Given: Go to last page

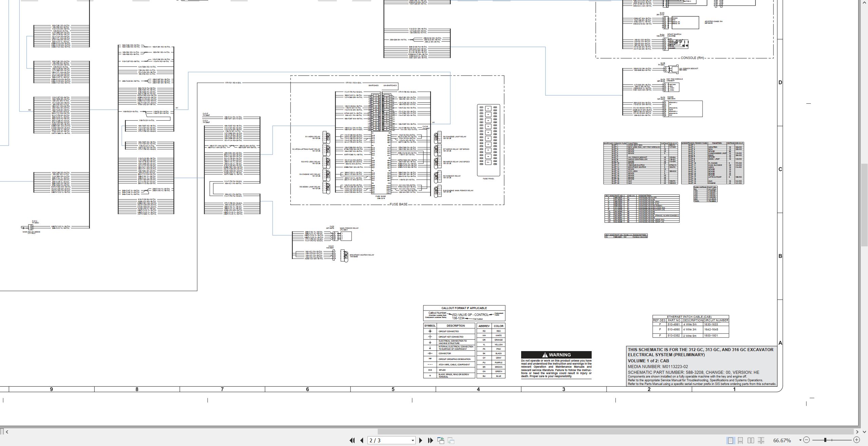Looking at the screenshot, I should pos(431,440).
